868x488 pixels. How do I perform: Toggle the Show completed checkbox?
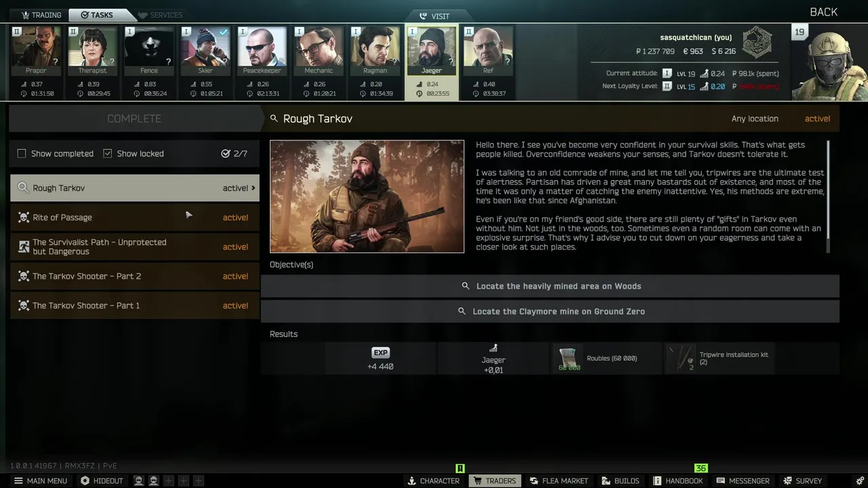tap(22, 154)
